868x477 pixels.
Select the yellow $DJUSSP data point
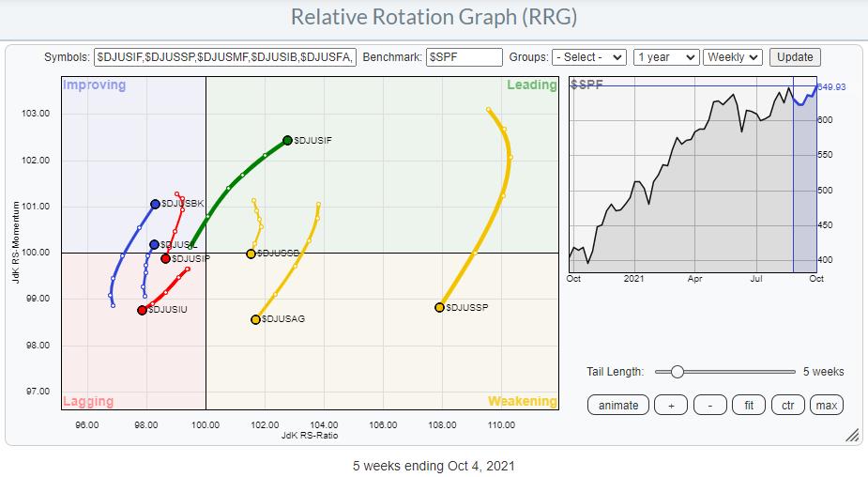[439, 307]
